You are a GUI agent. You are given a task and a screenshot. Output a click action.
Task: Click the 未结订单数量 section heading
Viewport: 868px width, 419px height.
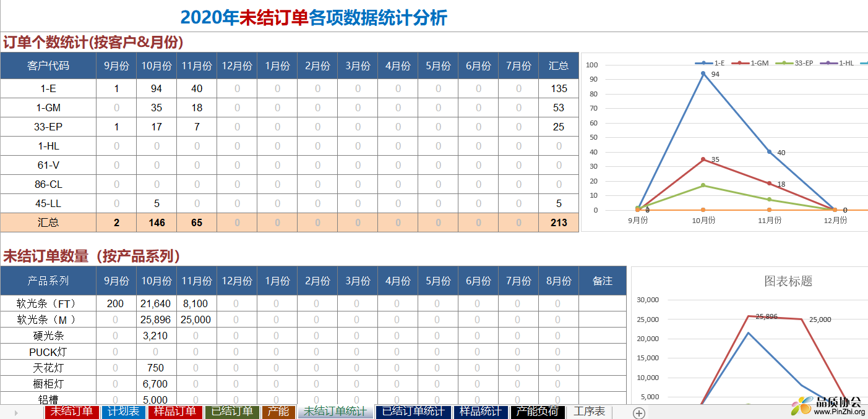coord(92,256)
